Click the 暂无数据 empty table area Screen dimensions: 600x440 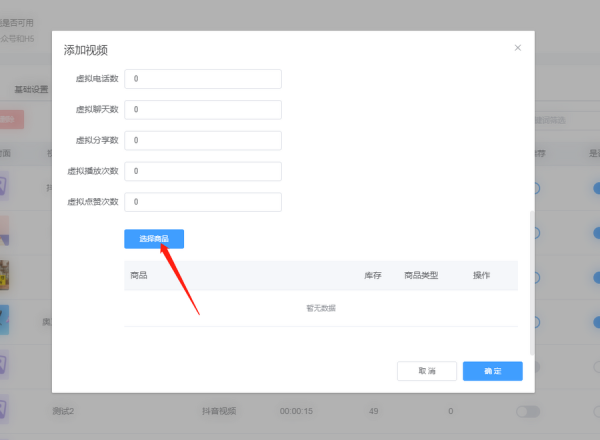click(321, 308)
